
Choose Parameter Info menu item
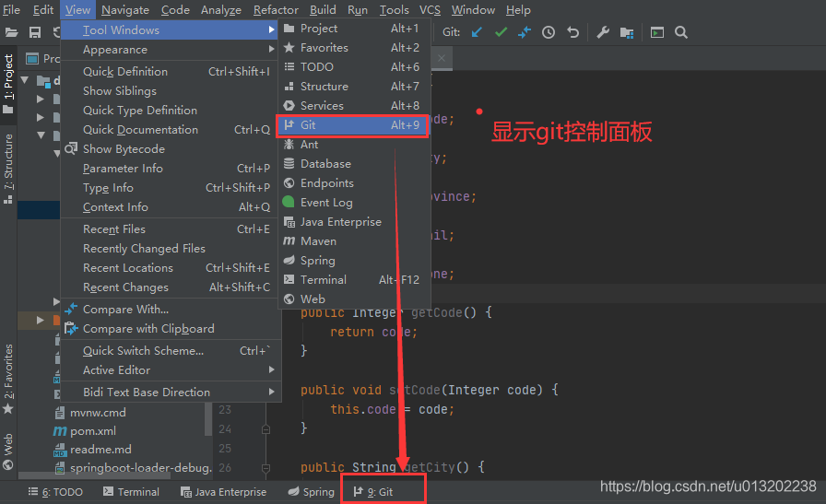170,169
